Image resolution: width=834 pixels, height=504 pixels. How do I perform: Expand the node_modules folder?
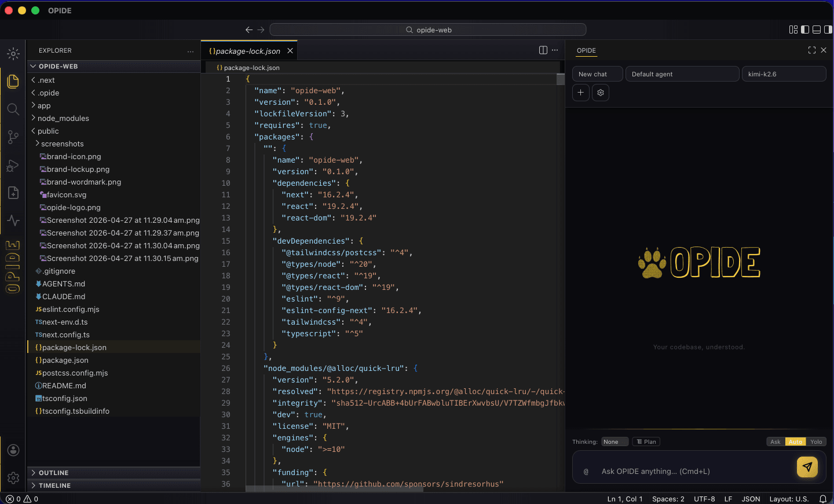114,118
